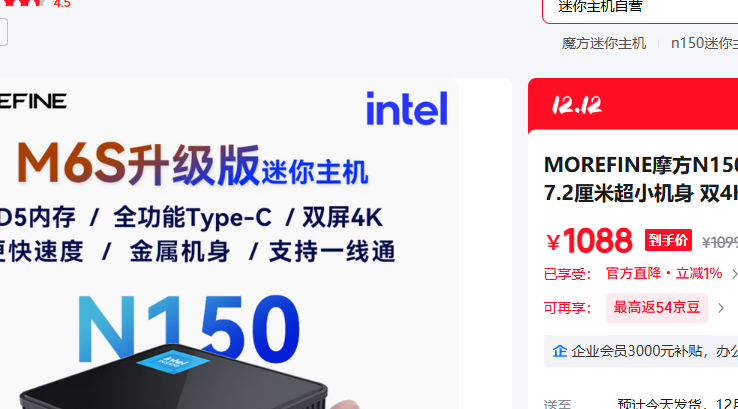Click the Intel chip sticker on the mini PC
The height and width of the screenshot is (409, 738).
[173, 362]
